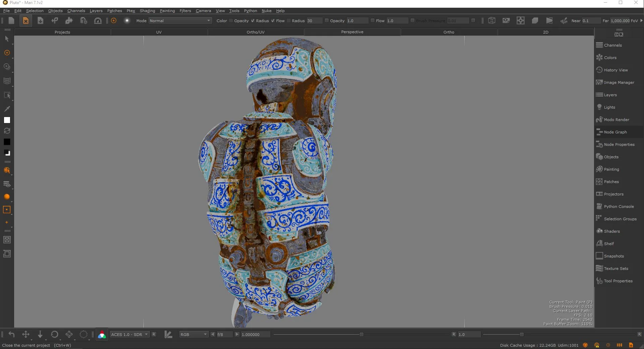Toggle the checkbox after the 0.01 field
Image resolution: width=644 pixels, height=349 pixels.
(x=473, y=20)
